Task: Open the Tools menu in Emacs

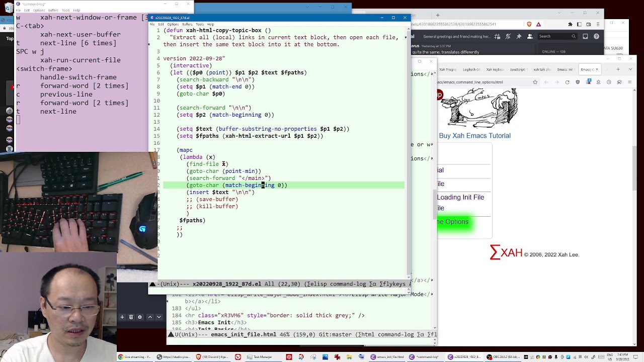Action: click(200, 24)
